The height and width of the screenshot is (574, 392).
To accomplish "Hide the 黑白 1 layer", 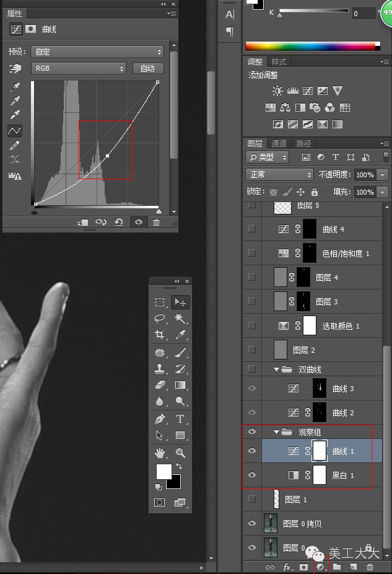I will click(x=252, y=475).
